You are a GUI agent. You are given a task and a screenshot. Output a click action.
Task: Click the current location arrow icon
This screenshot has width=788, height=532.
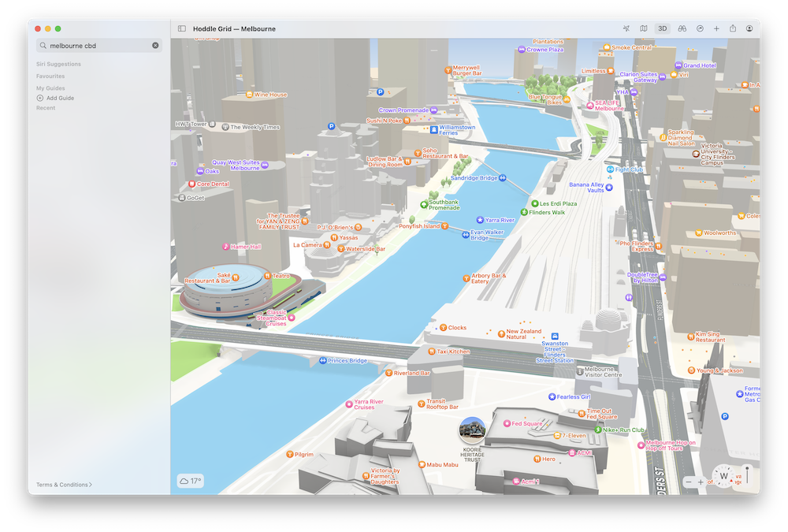pos(626,28)
